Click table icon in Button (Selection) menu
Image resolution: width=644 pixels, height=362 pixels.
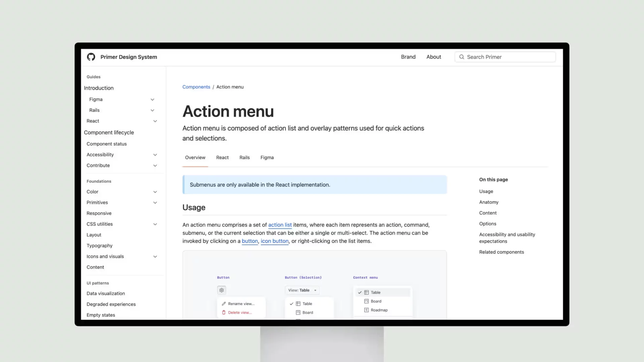tap(298, 304)
